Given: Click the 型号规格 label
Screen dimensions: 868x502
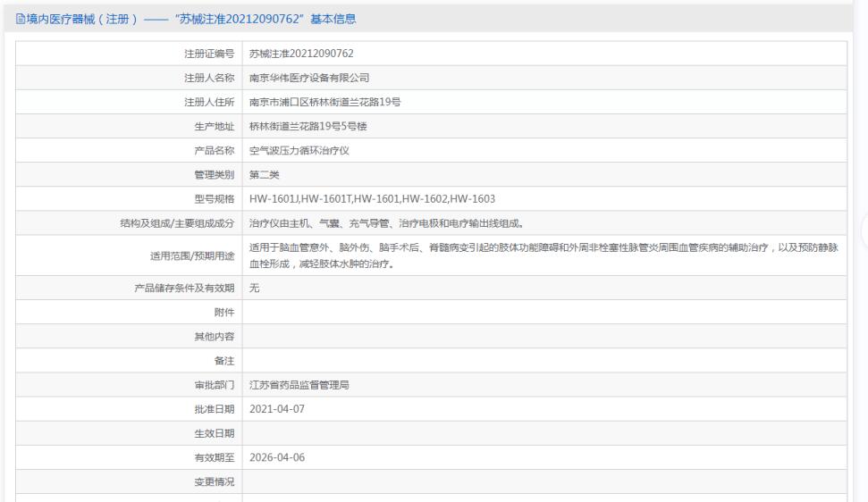Looking at the screenshot, I should pos(215,199).
